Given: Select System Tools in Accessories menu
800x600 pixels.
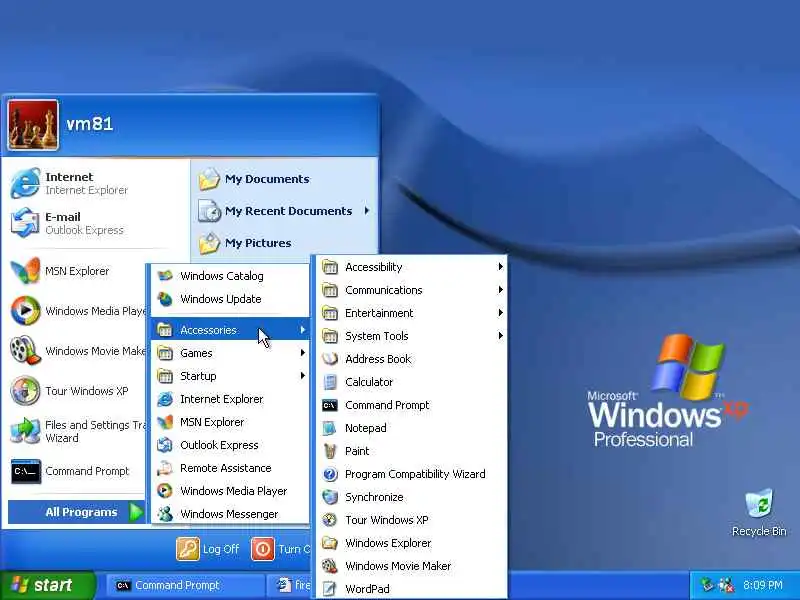Looking at the screenshot, I should pyautogui.click(x=412, y=336).
